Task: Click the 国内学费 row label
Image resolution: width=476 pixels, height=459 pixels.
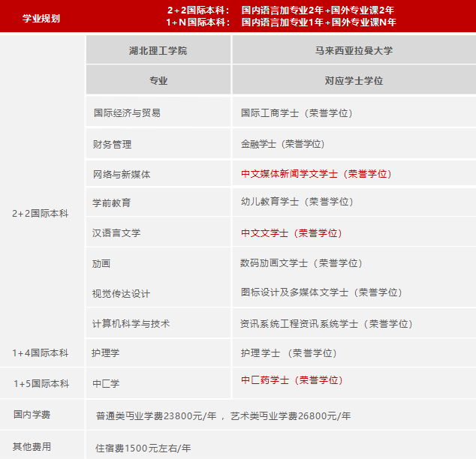Action: [32, 415]
